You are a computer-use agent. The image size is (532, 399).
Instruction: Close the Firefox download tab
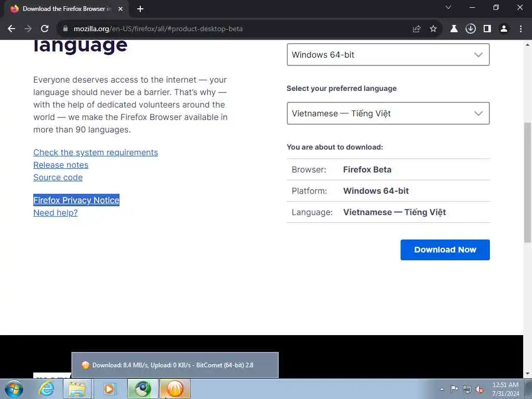pos(121,9)
